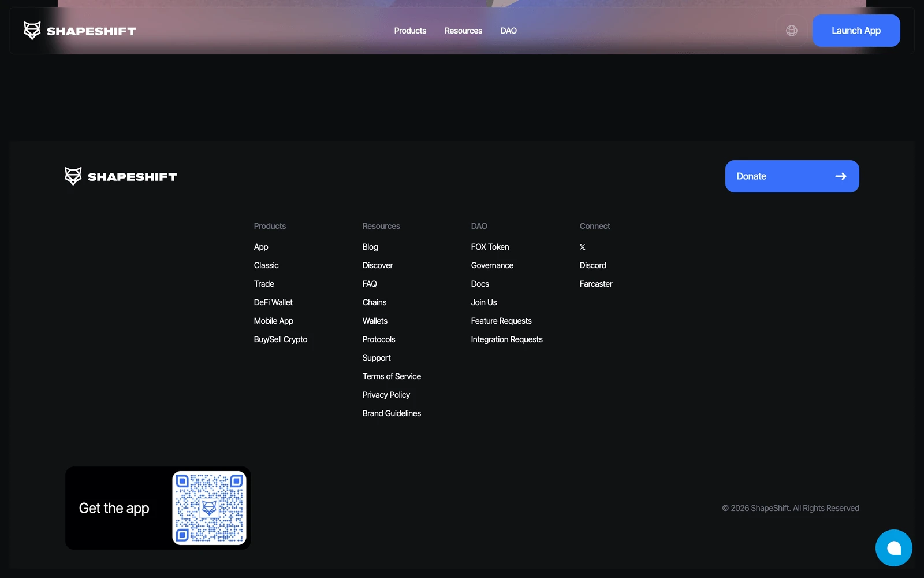Click the ShapeShift footer logo
Image resolution: width=924 pixels, height=578 pixels.
[121, 176]
